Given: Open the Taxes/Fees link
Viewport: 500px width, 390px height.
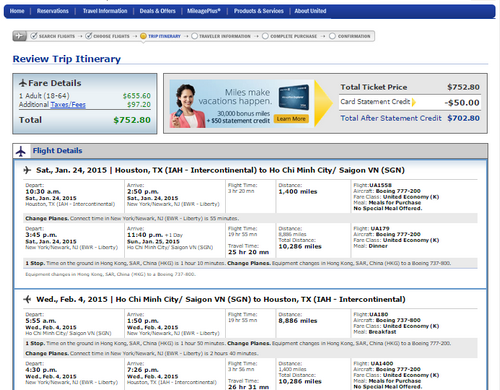Looking at the screenshot, I should tap(68, 105).
